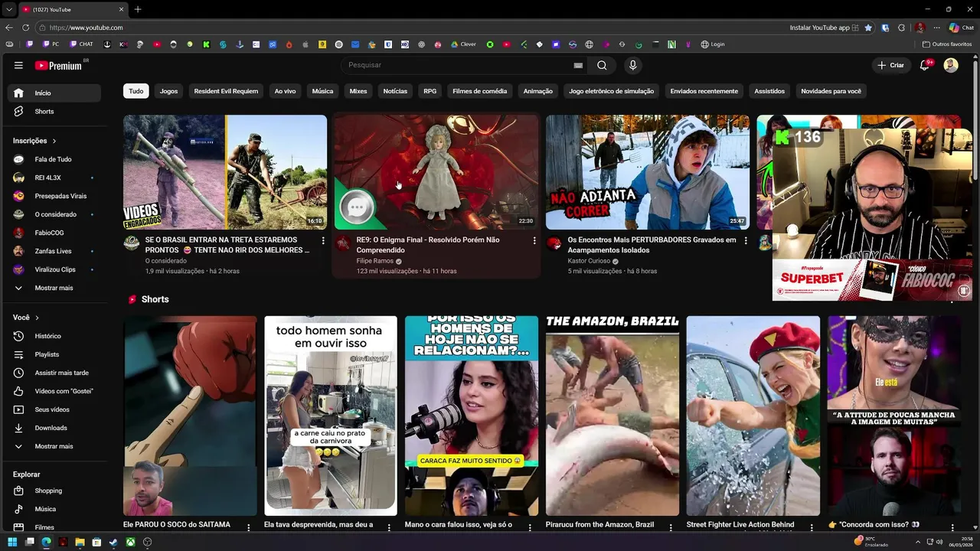This screenshot has height=551, width=980.
Task: Open browser extensions puzzle icon
Action: (901, 28)
